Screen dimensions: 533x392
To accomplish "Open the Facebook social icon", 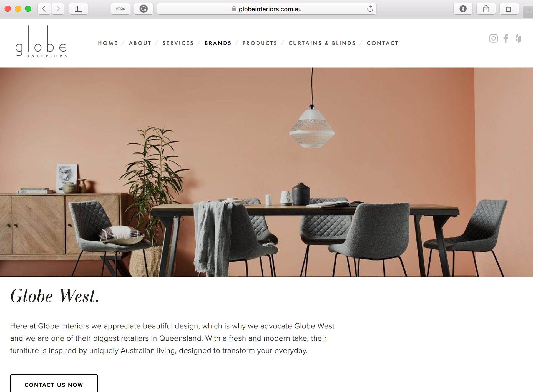I will pos(506,38).
